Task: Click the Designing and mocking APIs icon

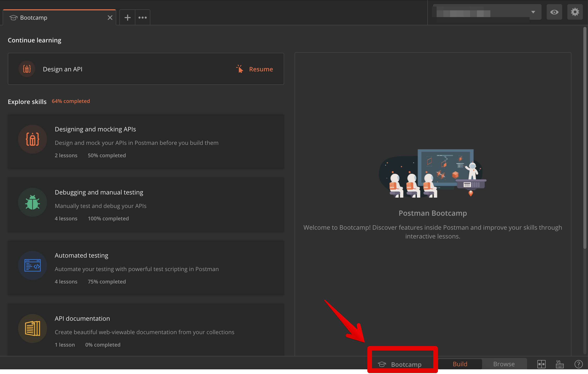Action: point(33,139)
